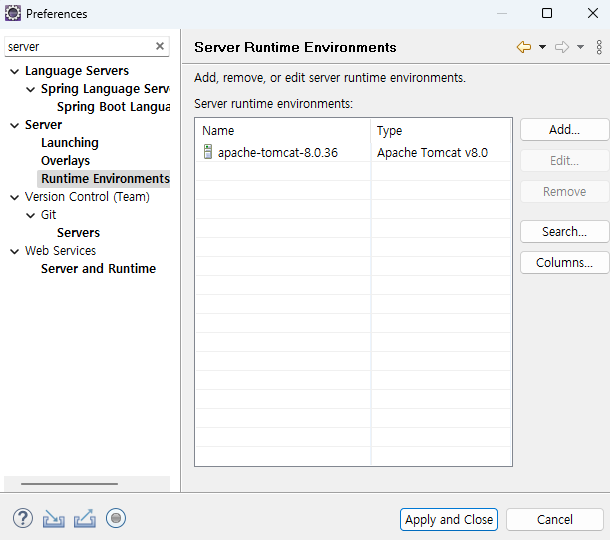Open the three-dot view menu icon
The image size is (610, 540).
599,47
